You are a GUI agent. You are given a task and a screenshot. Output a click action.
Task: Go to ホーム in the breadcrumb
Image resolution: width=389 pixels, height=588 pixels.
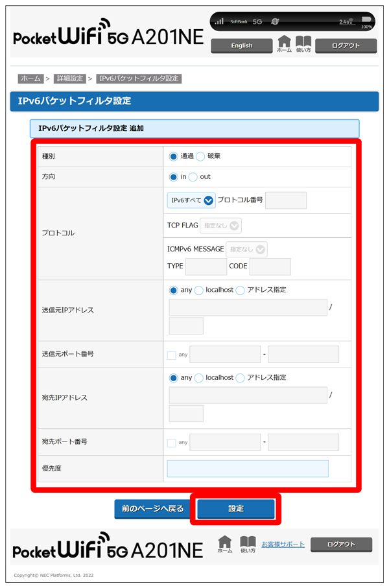coord(30,78)
